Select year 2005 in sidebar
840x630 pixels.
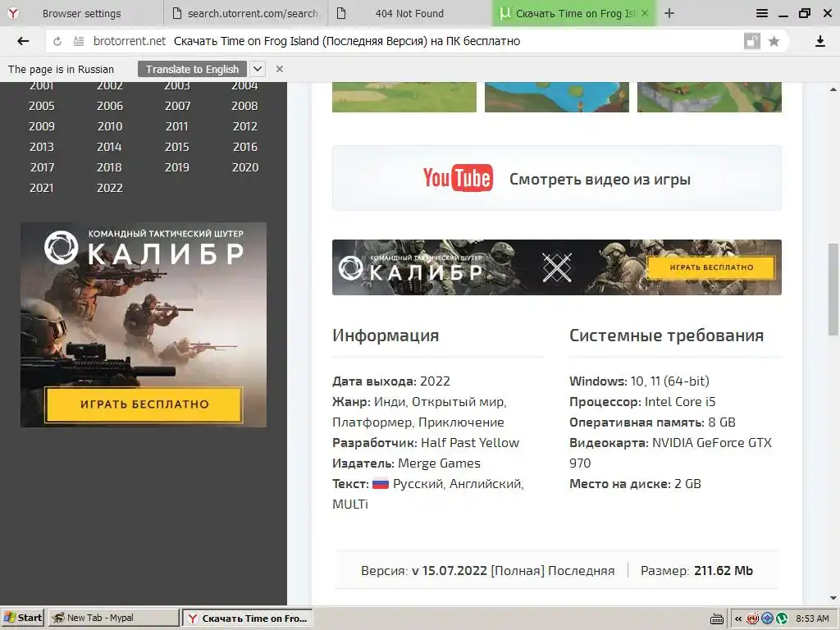(42, 106)
